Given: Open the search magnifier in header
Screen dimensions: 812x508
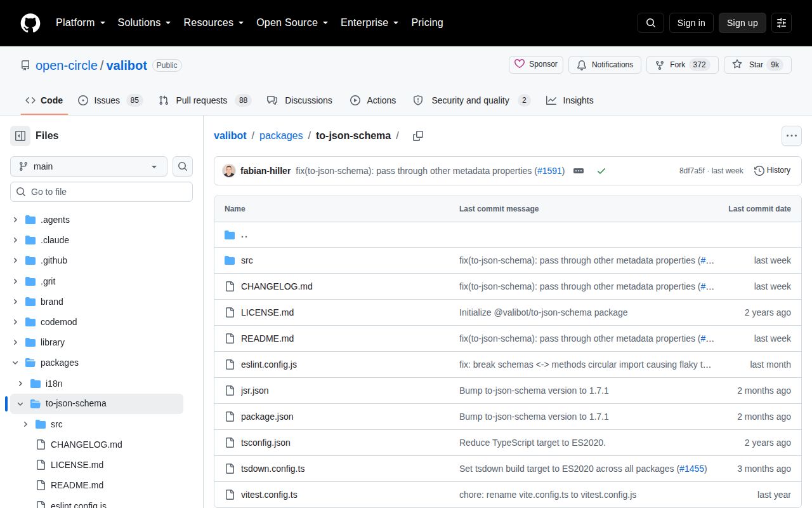Looking at the screenshot, I should (x=651, y=23).
